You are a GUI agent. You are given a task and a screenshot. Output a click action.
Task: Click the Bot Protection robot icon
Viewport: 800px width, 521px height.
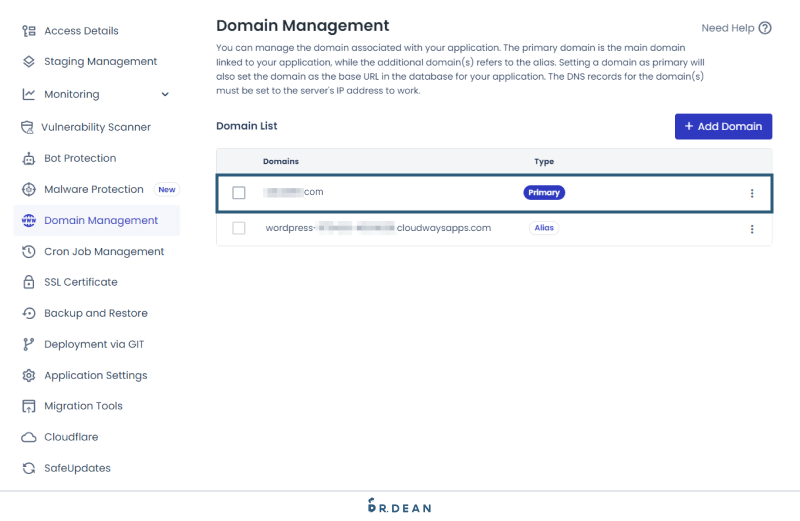[29, 159]
